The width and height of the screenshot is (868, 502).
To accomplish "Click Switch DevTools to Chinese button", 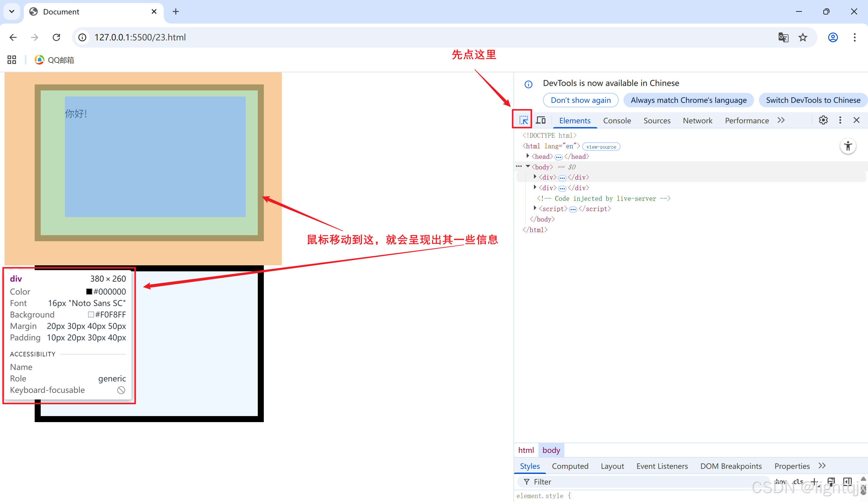I will [x=813, y=100].
